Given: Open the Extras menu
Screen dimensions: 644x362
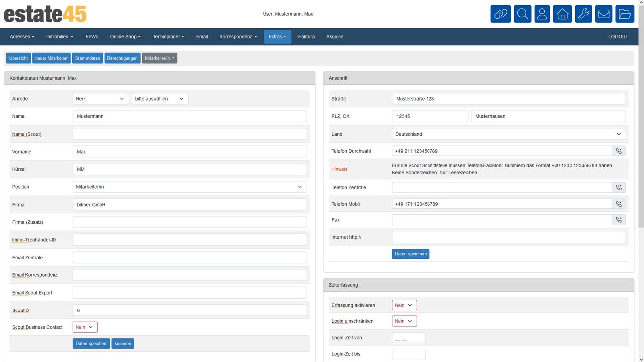Looking at the screenshot, I should (x=277, y=37).
